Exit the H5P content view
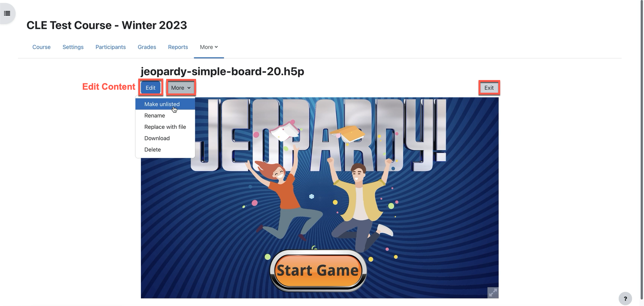Image resolution: width=644 pixels, height=306 pixels. pyautogui.click(x=489, y=88)
